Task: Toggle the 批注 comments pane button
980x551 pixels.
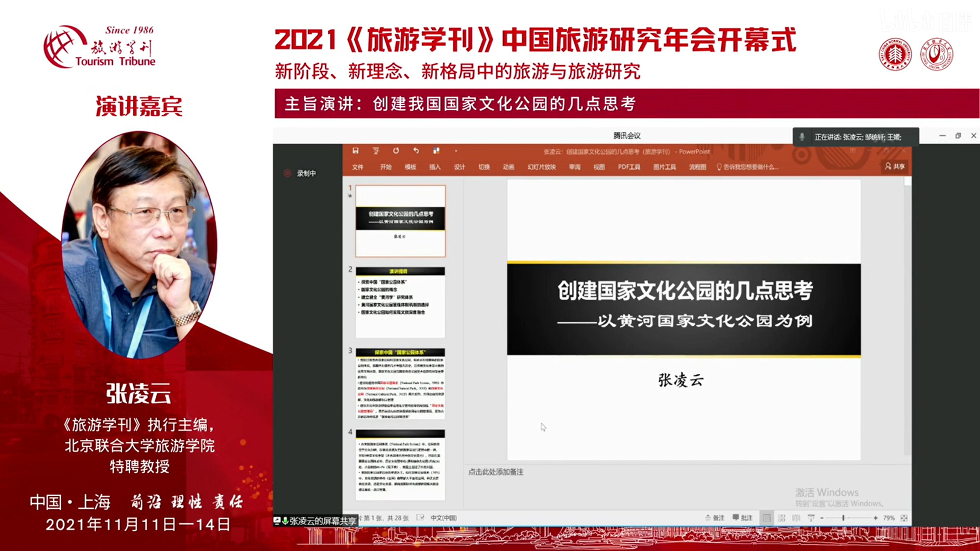Action: click(x=743, y=518)
